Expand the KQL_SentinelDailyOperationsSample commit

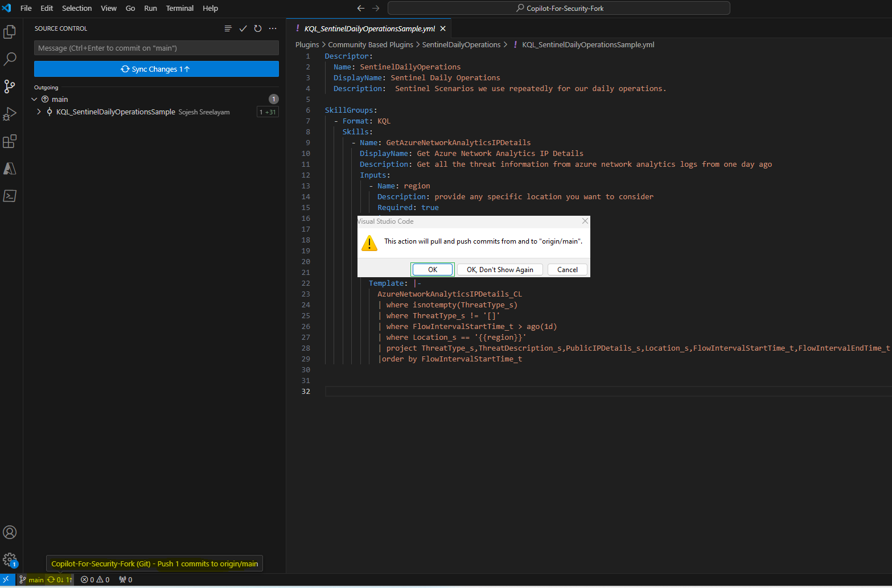click(x=39, y=112)
